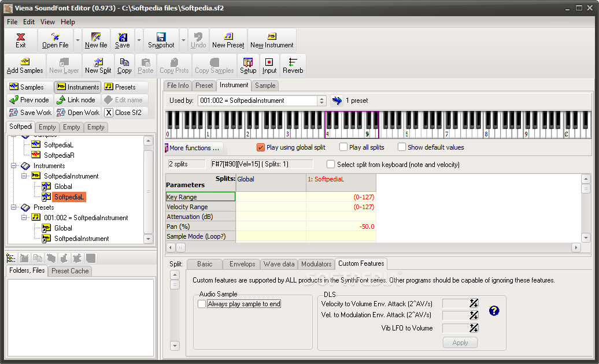The height and width of the screenshot is (364, 599).
Task: Open the Modulators tab
Action: click(316, 264)
